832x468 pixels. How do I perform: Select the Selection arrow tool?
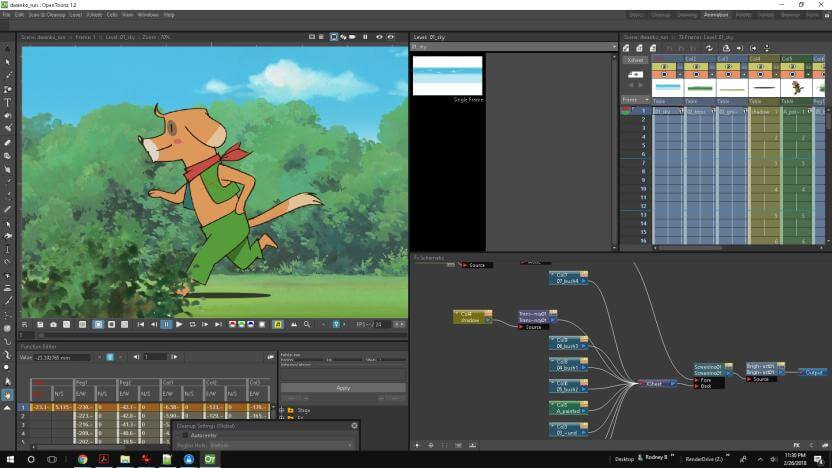(x=7, y=62)
